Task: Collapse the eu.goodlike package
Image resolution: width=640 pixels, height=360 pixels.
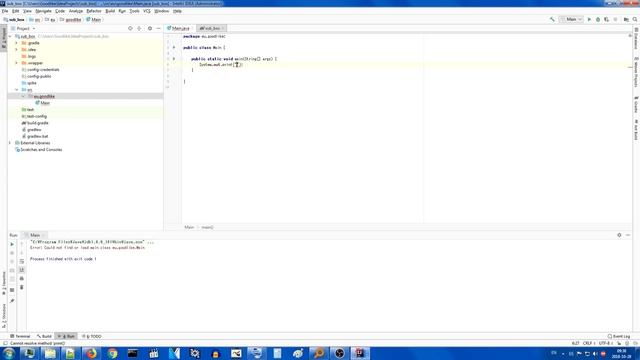Action: pos(23,96)
